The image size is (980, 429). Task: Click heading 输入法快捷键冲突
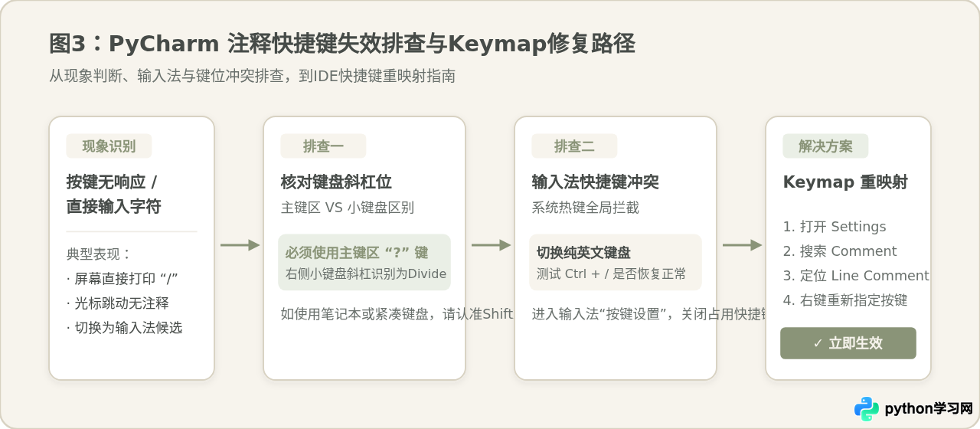[x=595, y=182]
